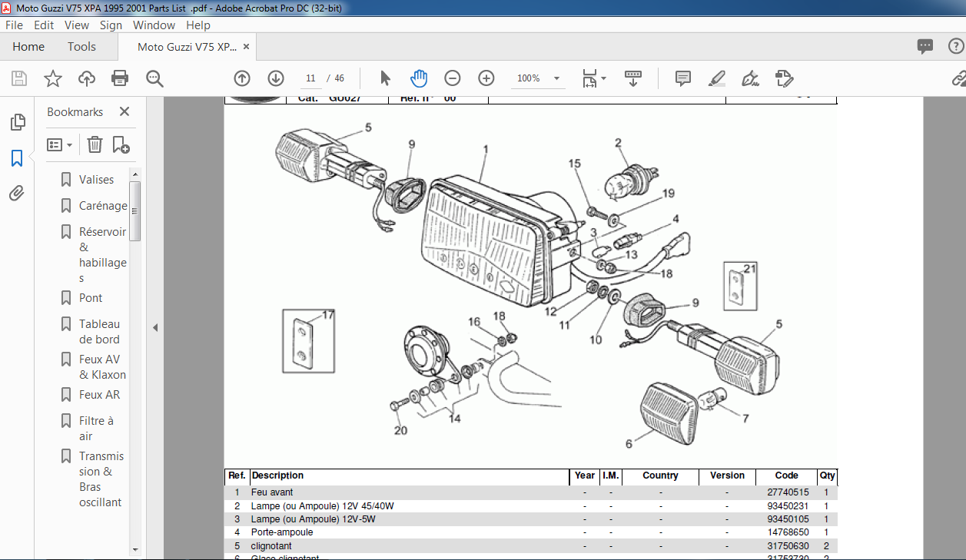Open the View menu
Image resolution: width=966 pixels, height=560 pixels.
point(77,25)
